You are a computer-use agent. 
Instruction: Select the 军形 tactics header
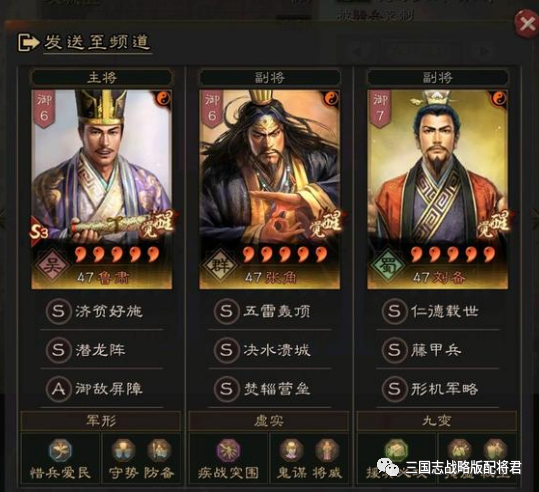click(x=101, y=421)
